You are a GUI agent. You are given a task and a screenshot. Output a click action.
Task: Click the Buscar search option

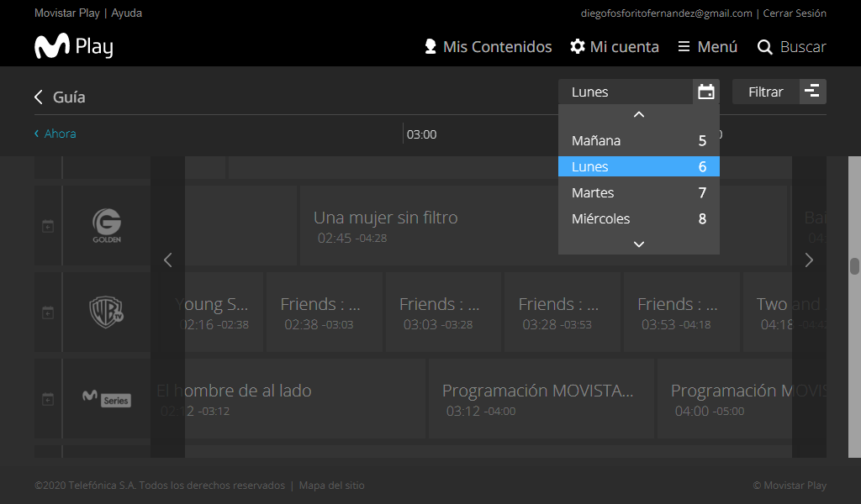point(791,46)
